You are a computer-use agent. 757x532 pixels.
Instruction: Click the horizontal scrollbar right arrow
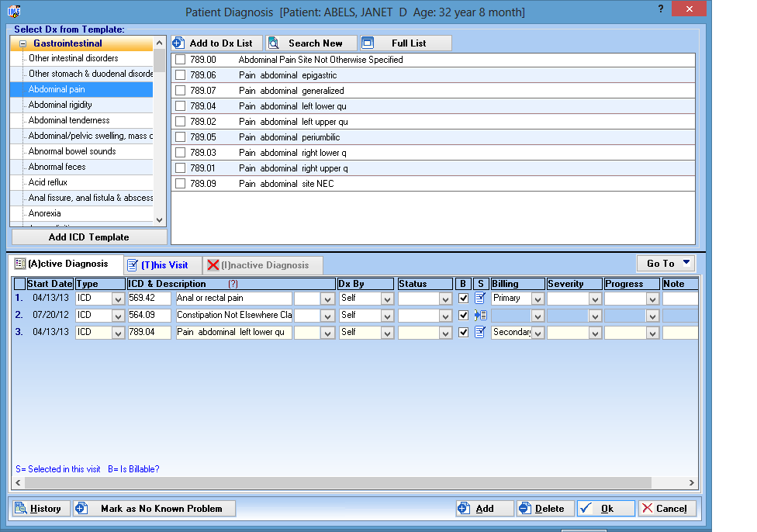pyautogui.click(x=691, y=482)
